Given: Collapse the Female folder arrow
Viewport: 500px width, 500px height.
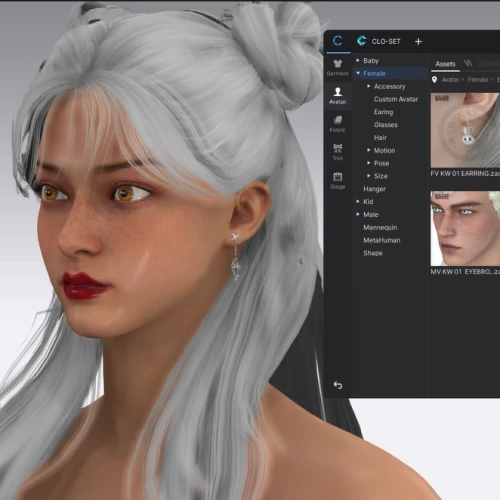Looking at the screenshot, I should (358, 73).
